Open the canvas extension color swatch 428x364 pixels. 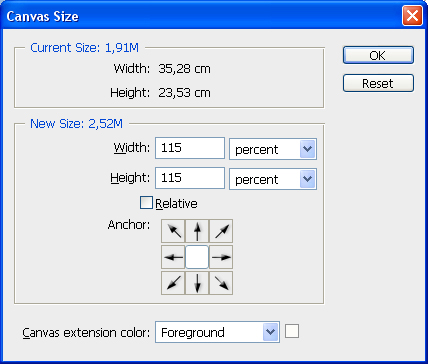tap(292, 331)
